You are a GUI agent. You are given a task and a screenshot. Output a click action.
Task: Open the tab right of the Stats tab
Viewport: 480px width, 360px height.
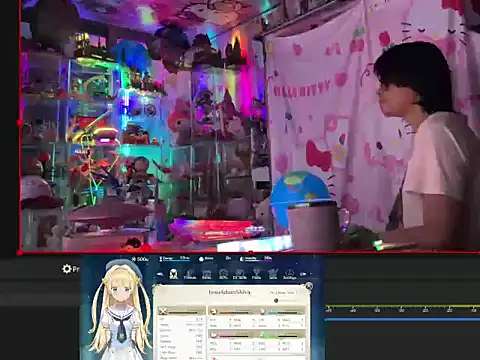[x=190, y=274]
